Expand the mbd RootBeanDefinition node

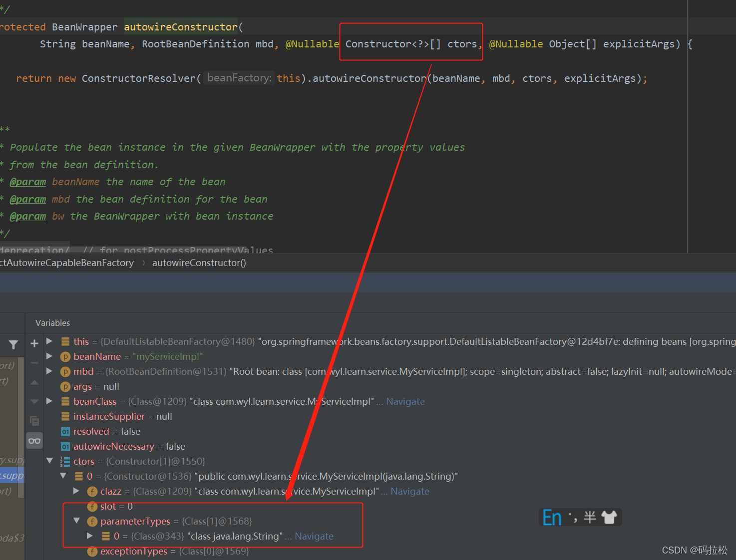[x=49, y=371]
